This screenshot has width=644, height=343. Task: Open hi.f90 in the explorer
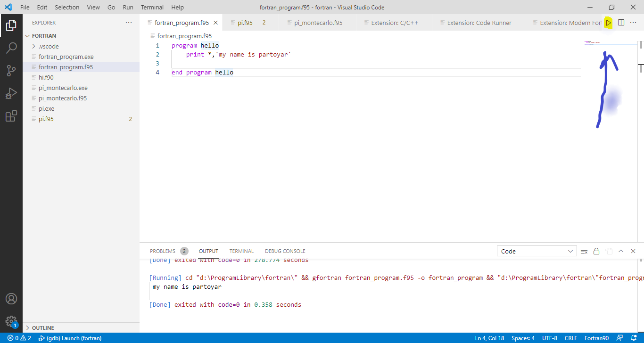(x=46, y=77)
